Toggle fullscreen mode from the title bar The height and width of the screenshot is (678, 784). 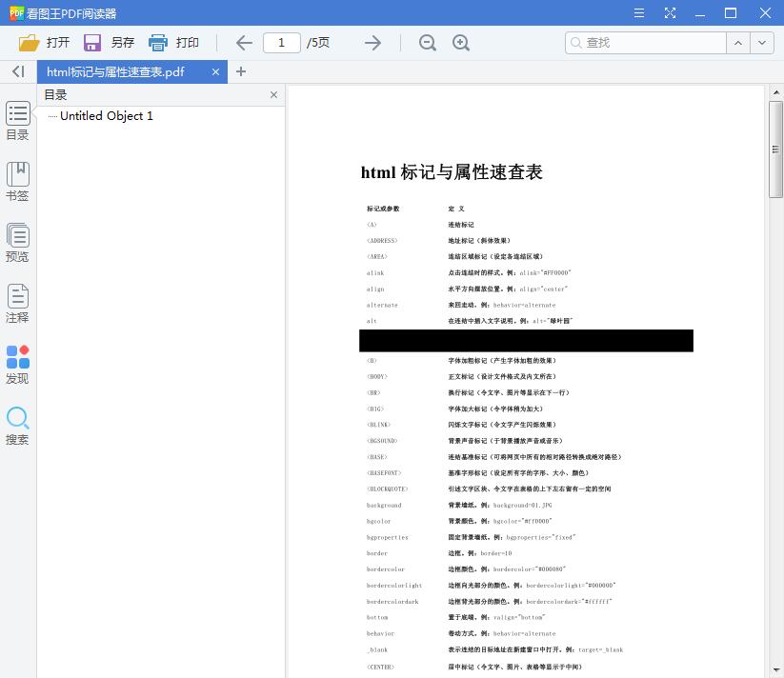coord(670,13)
